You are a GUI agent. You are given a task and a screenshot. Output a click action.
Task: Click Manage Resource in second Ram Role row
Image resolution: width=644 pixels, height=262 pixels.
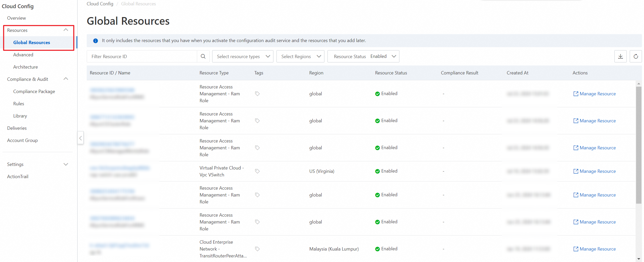click(x=595, y=121)
